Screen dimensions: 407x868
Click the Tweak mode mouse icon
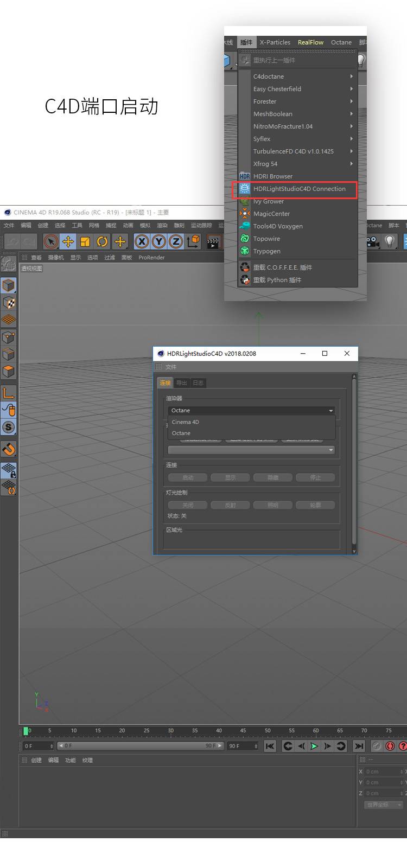[x=8, y=410]
